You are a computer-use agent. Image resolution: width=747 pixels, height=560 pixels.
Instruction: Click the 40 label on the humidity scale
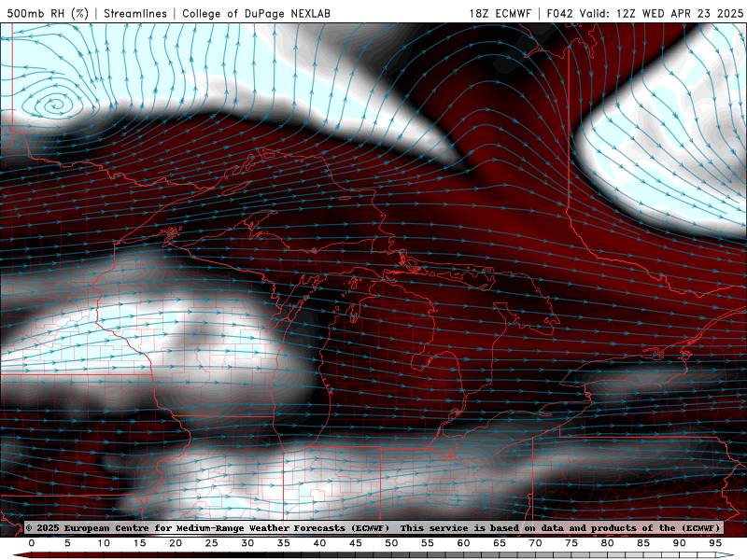coord(319,543)
